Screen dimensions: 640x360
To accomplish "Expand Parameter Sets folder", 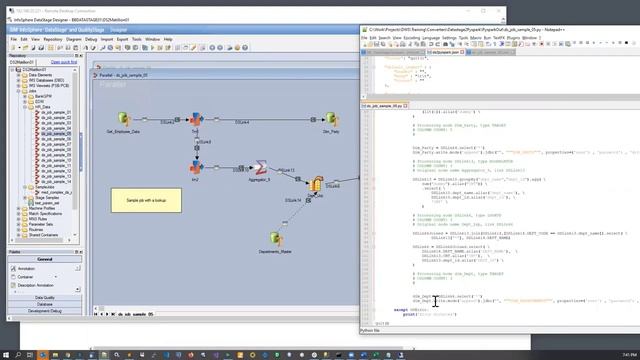I will point(18,224).
